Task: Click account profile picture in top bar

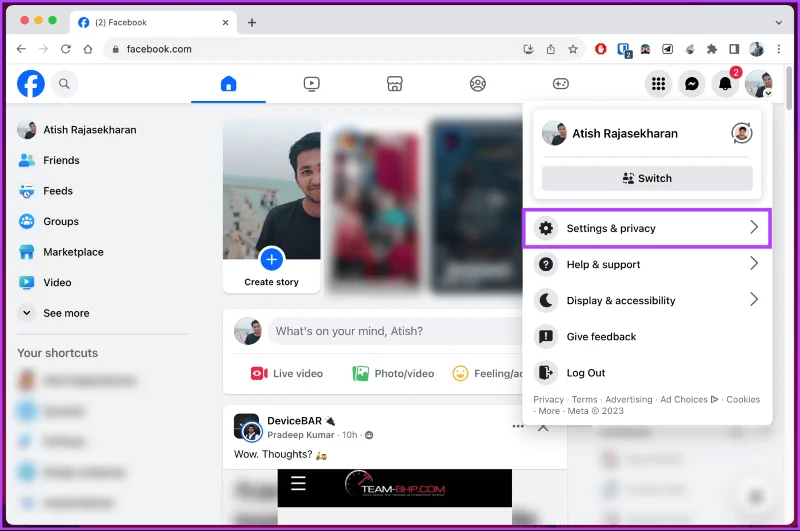Action: click(758, 84)
